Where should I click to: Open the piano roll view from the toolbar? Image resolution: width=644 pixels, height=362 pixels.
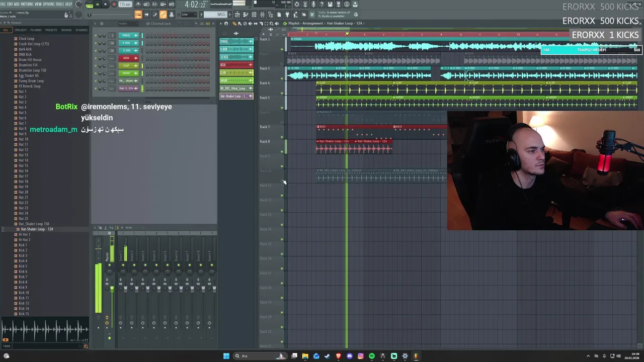click(246, 15)
